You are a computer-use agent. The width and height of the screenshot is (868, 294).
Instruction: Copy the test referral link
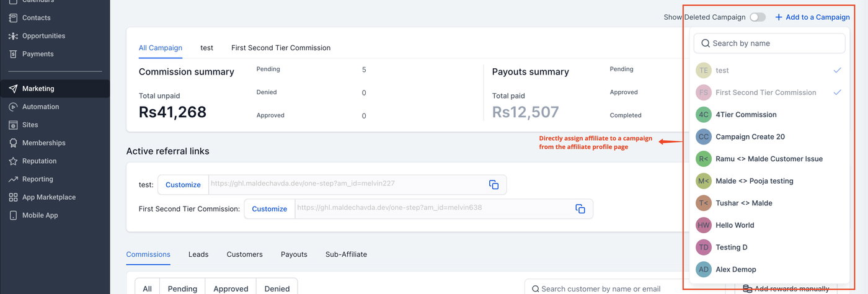(494, 185)
